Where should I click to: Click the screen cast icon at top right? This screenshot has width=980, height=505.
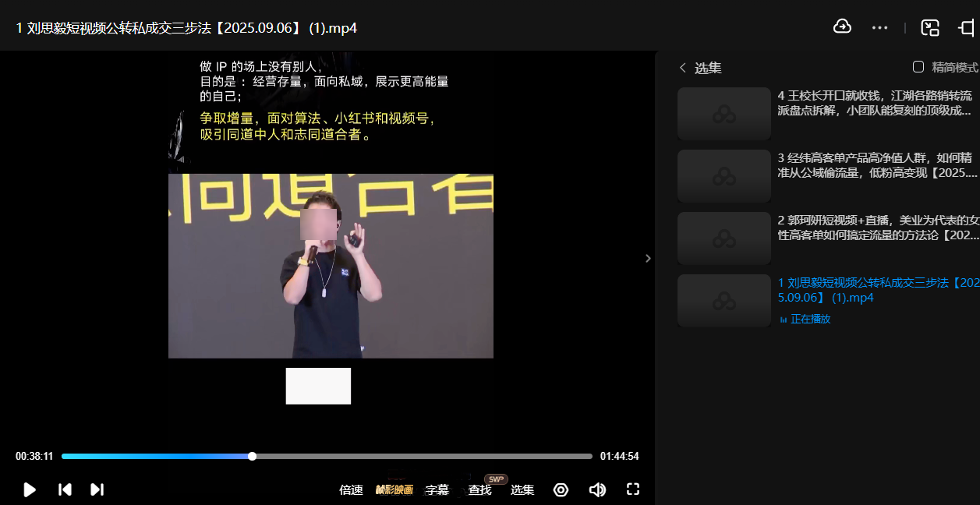[x=968, y=26]
